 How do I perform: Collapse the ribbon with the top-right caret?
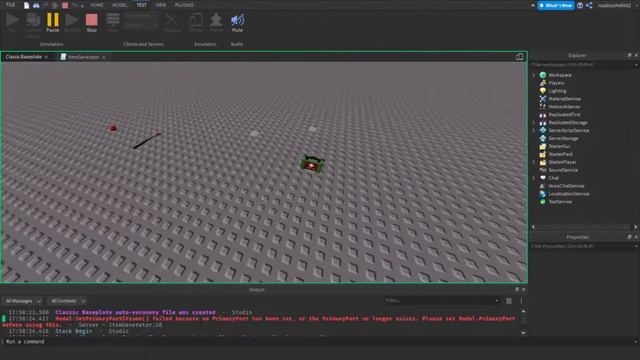(533, 5)
